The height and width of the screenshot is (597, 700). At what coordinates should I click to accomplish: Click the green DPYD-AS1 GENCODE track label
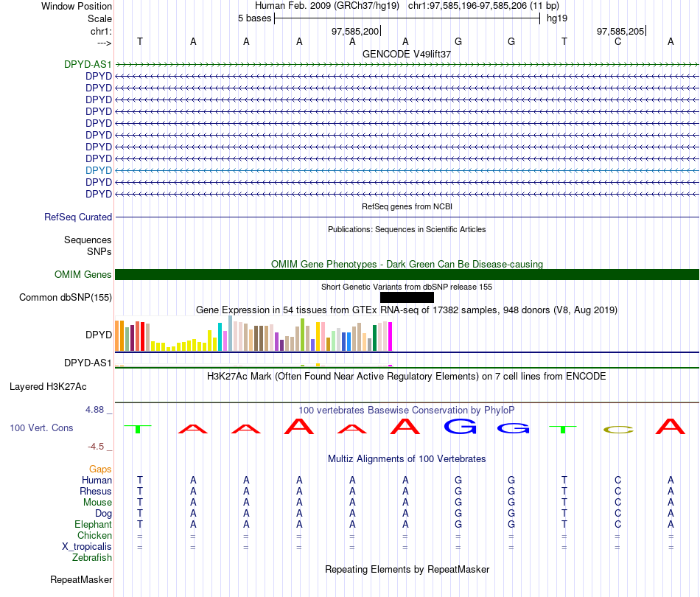[x=88, y=64]
